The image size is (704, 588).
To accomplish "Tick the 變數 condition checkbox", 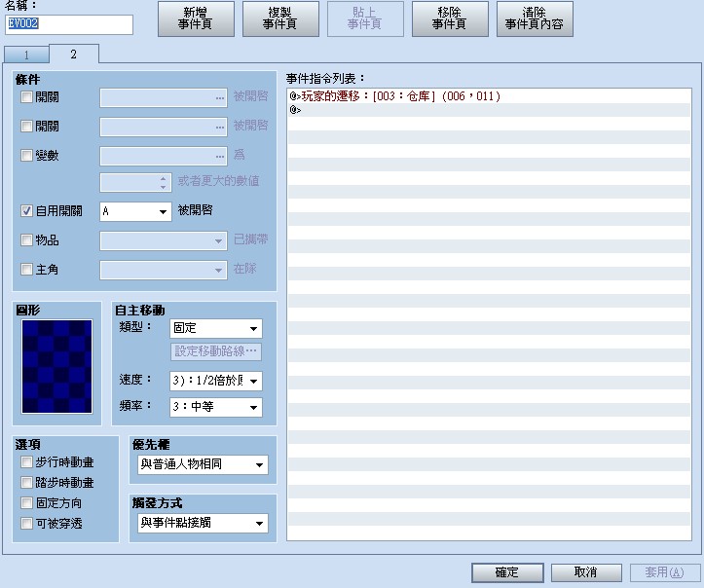I will click(26, 156).
